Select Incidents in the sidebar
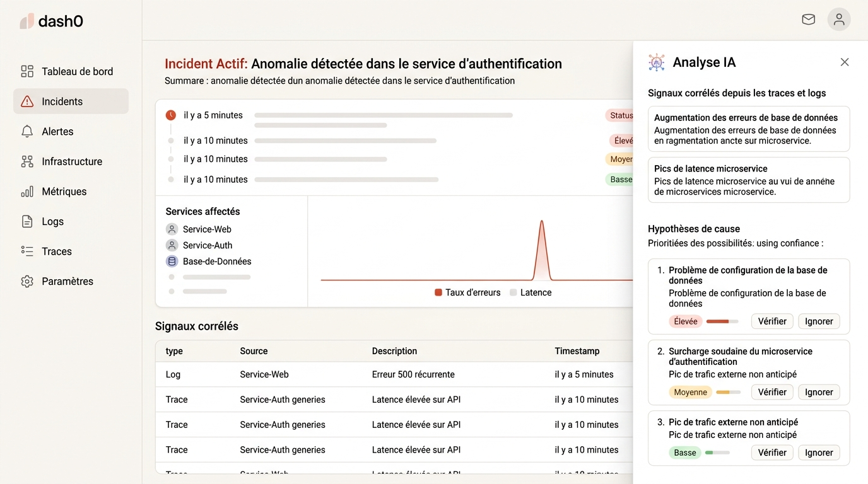The height and width of the screenshot is (484, 868). (x=71, y=101)
